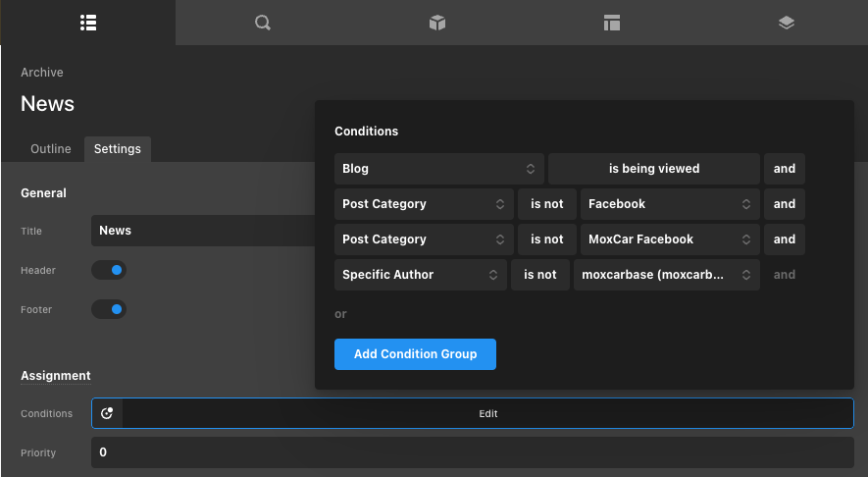Click the search magnifier icon

tap(262, 22)
